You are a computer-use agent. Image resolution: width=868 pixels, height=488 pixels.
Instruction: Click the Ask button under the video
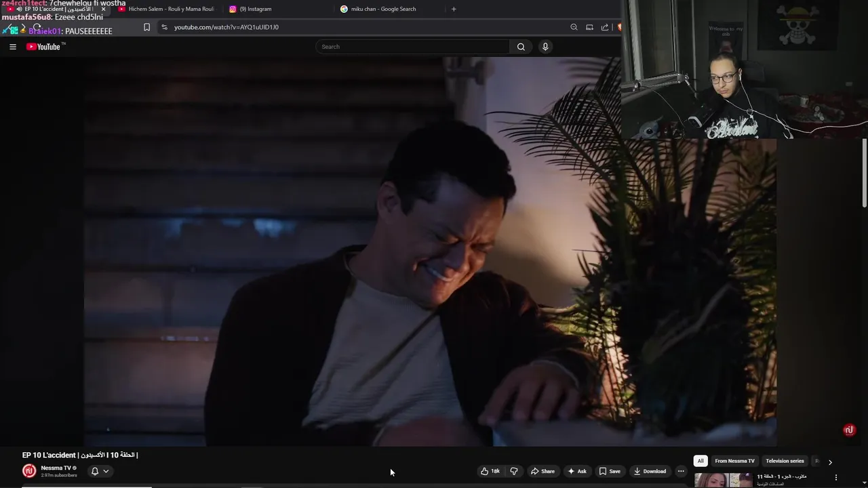point(577,471)
